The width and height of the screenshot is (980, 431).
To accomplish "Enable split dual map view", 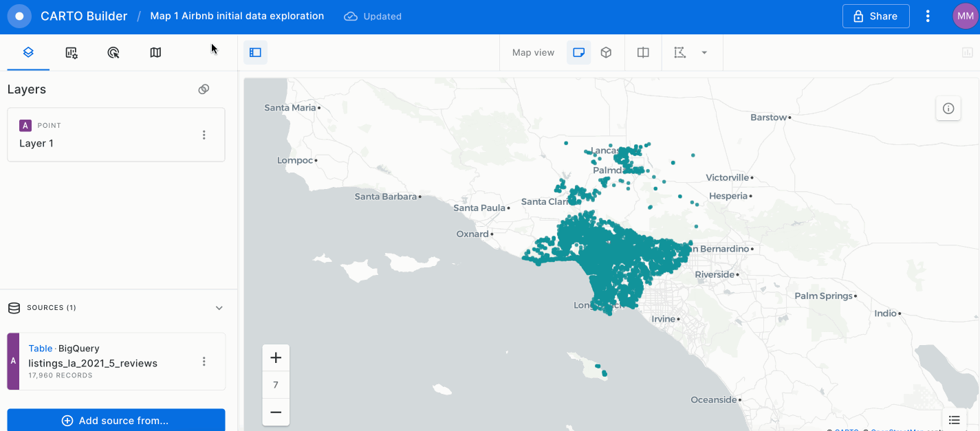I will pyautogui.click(x=643, y=52).
